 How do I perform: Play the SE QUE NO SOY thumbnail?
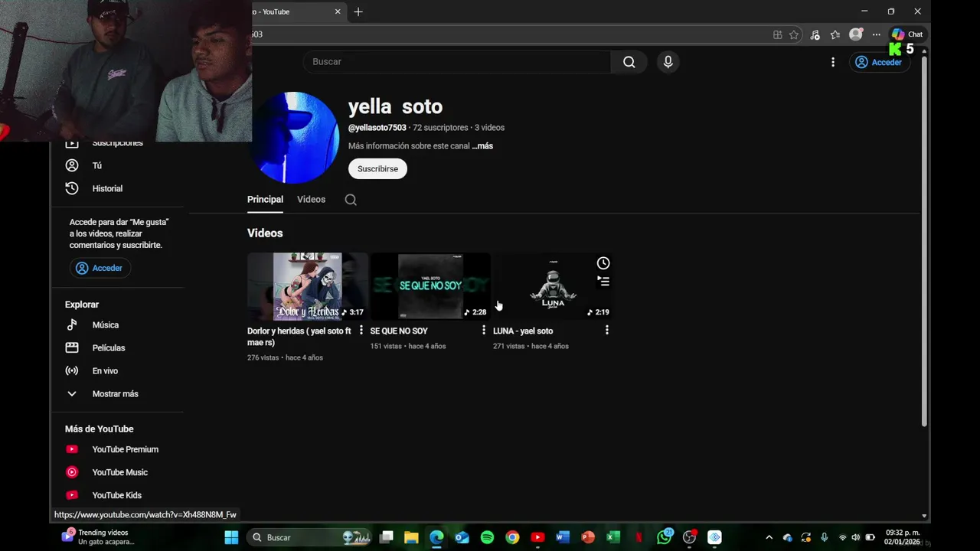(430, 286)
